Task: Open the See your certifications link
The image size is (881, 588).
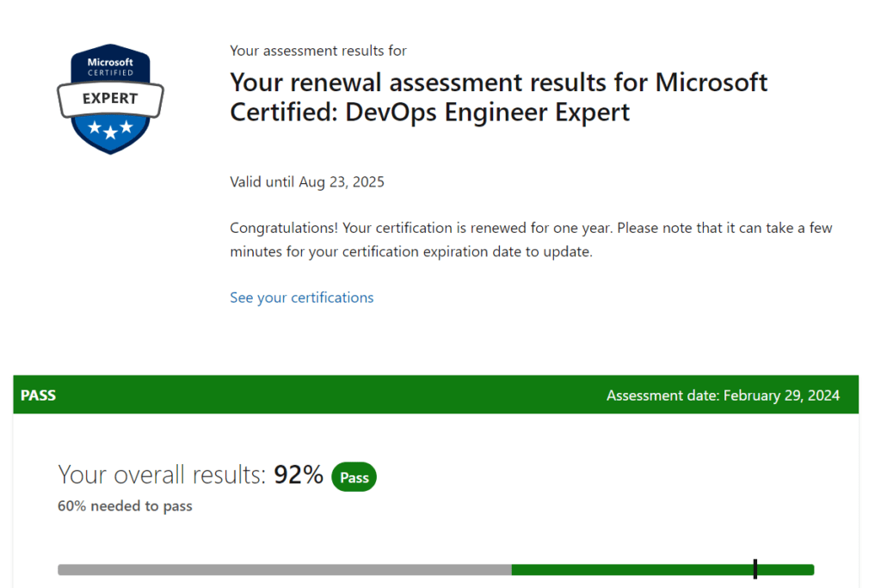Action: [301, 297]
